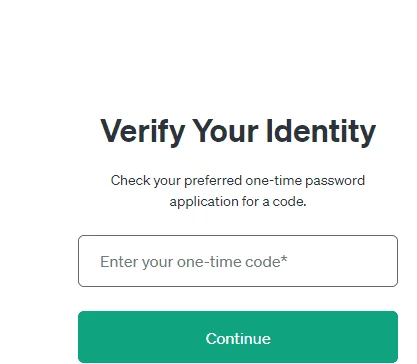Screen dimensions: 417x364
Task: Click the empty right side of the code field
Action: pyautogui.click(x=343, y=261)
